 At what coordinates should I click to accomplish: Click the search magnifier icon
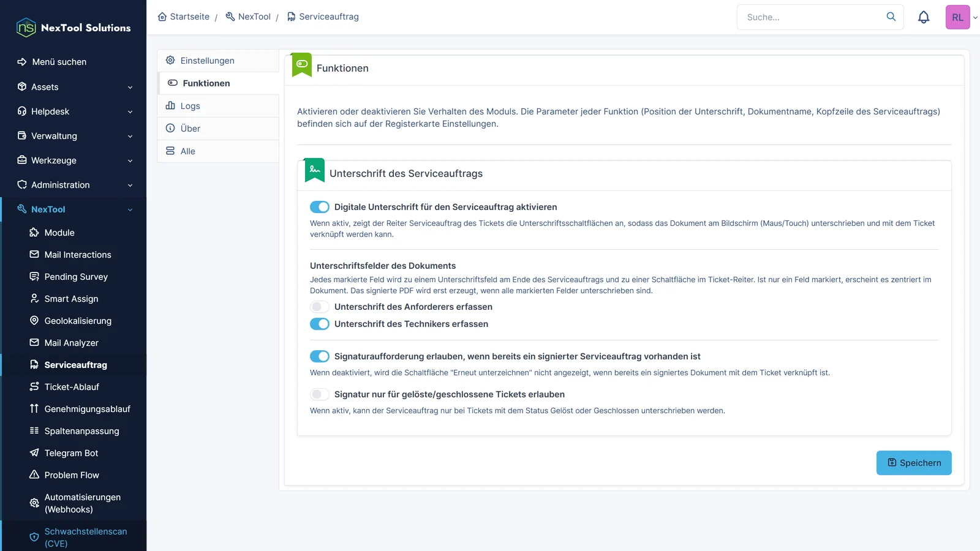[891, 17]
